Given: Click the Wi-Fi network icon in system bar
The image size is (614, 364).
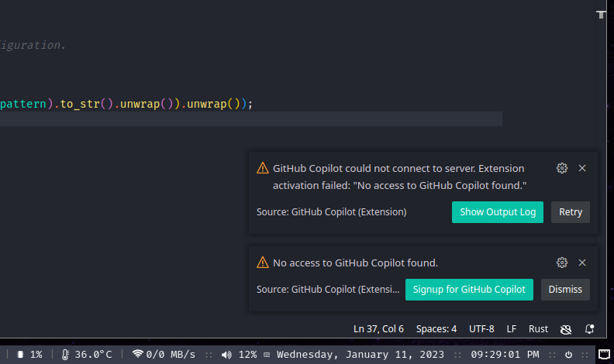Looking at the screenshot, I should (x=137, y=354).
